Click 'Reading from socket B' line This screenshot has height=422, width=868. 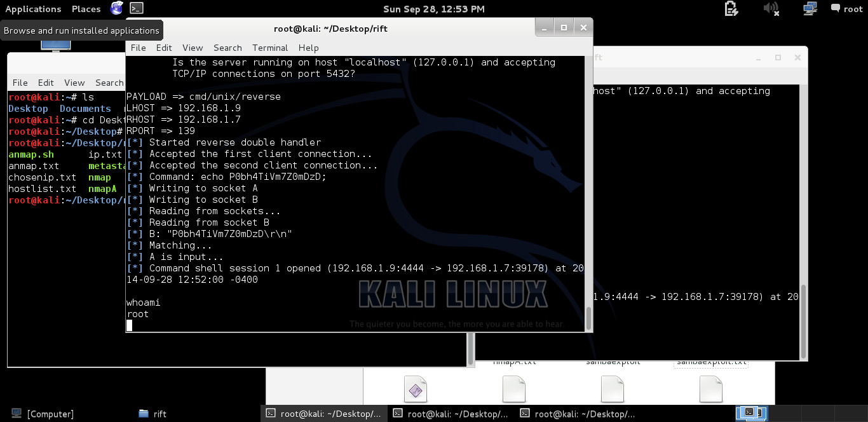(x=198, y=222)
